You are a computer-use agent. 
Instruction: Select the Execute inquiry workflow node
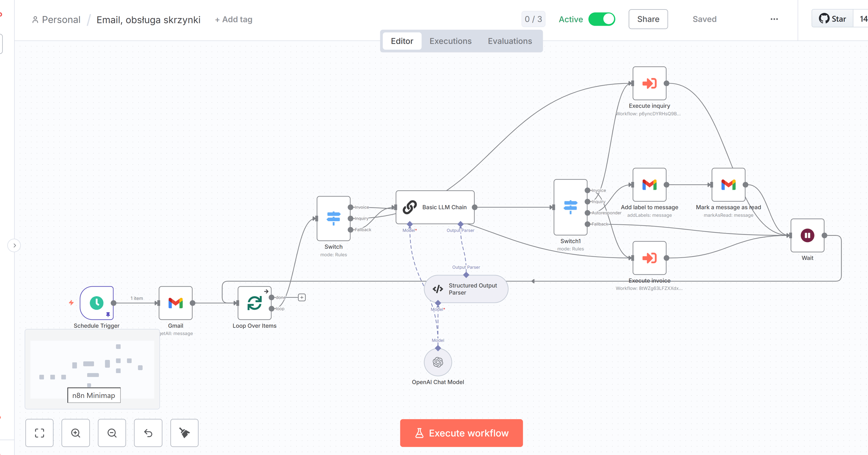tap(649, 83)
